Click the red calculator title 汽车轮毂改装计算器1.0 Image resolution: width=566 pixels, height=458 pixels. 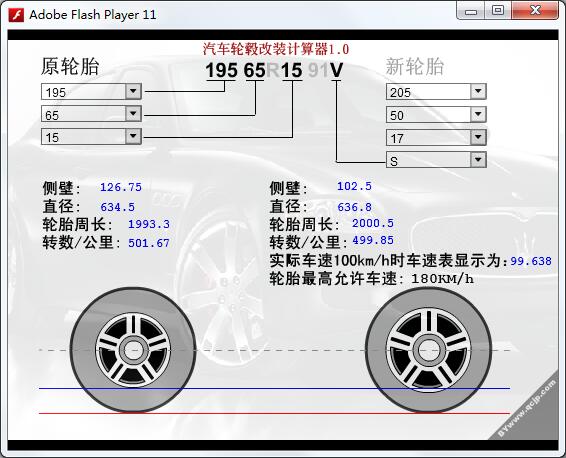276,49
